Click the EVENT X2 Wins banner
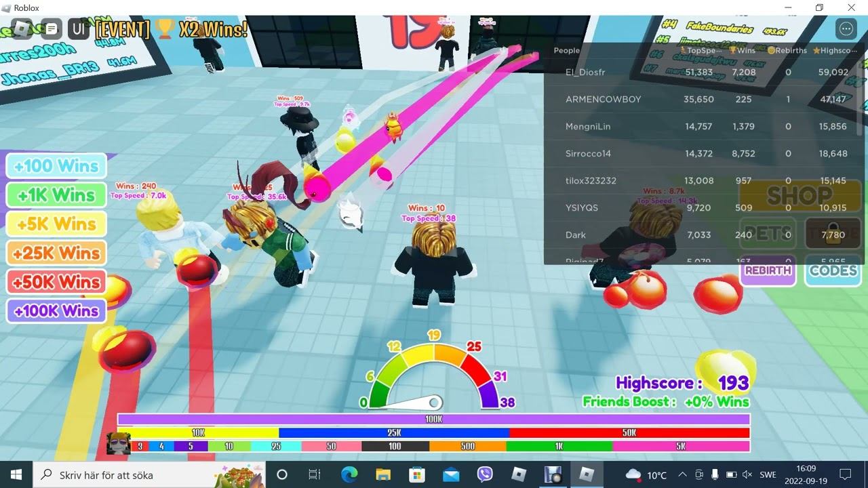Screen dimensions: 868x488 (172, 29)
